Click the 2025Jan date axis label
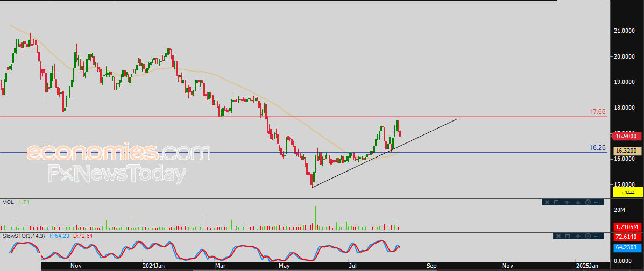Screen dimensions: 644x271 tap(586, 266)
